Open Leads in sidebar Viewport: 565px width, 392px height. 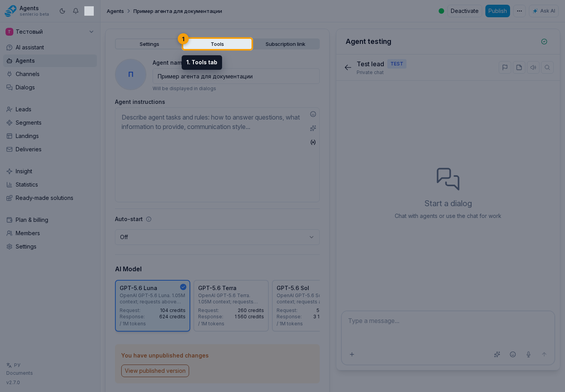point(50,109)
